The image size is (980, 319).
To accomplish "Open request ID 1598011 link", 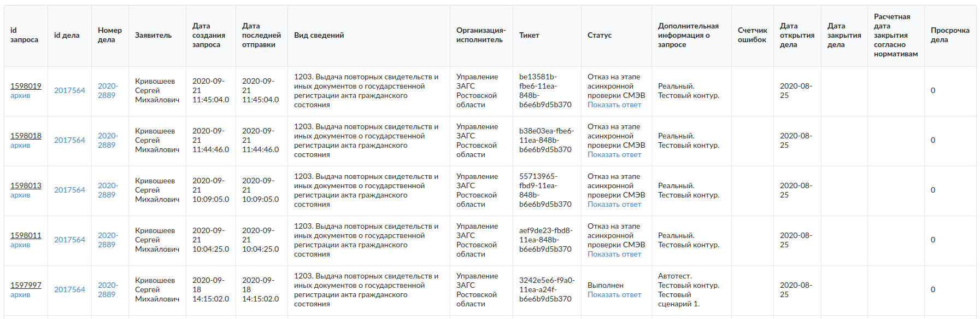I will (26, 235).
